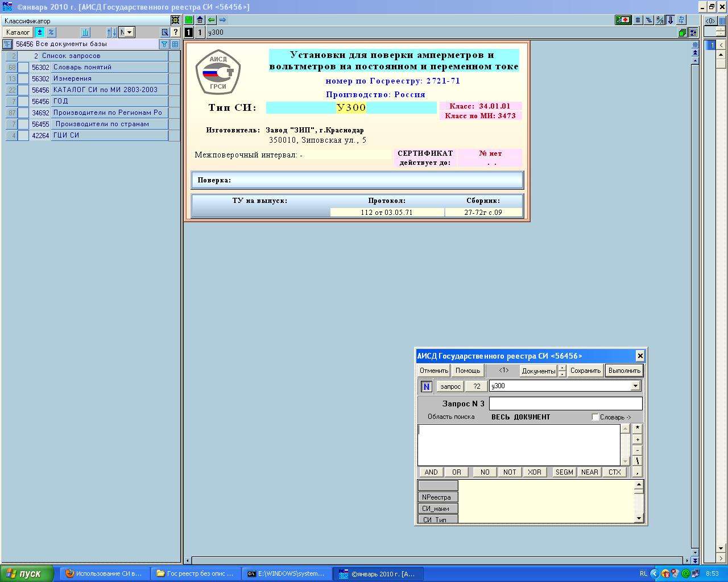The width and height of the screenshot is (728, 582).
Task: Click the Документы spinner up arrow
Action: 562,368
